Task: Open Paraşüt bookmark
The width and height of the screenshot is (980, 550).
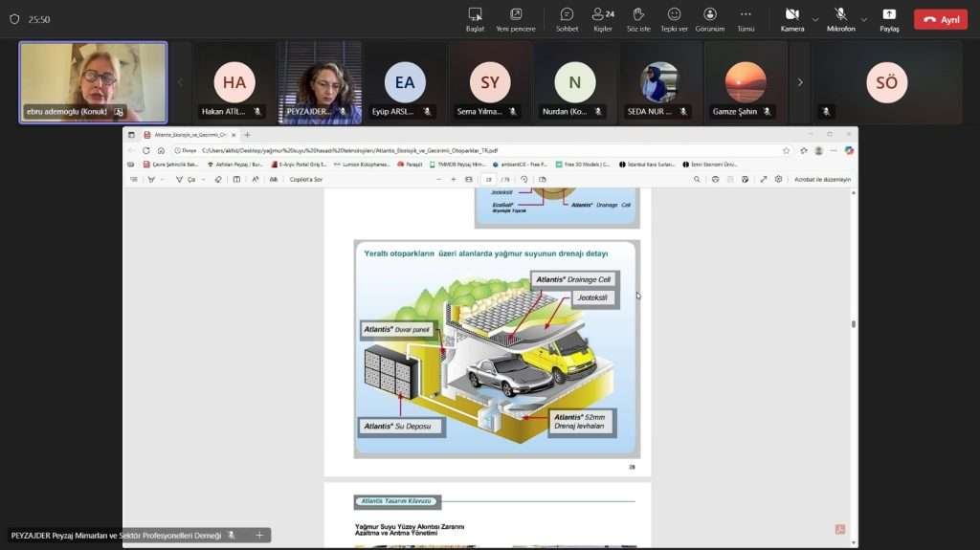Action: coord(410,165)
